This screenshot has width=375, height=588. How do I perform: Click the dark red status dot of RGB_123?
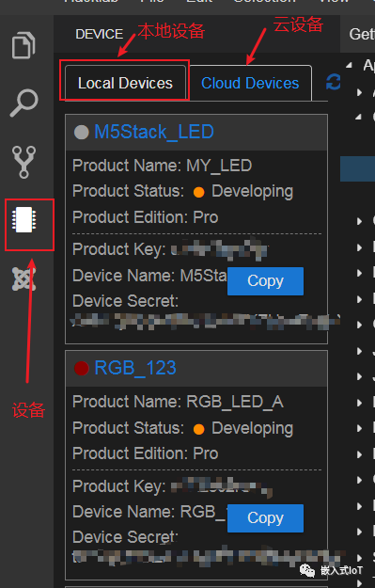click(81, 368)
